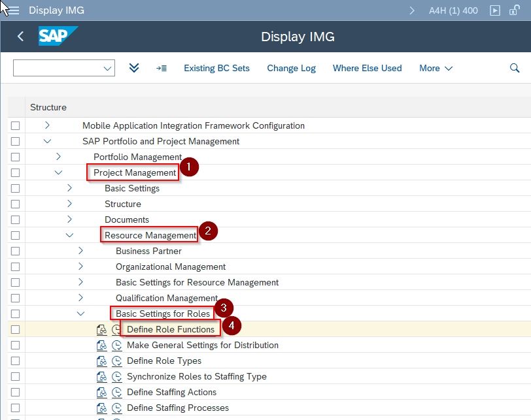Tick the Project Management row checkbox
The height and width of the screenshot is (420, 531).
pos(15,172)
